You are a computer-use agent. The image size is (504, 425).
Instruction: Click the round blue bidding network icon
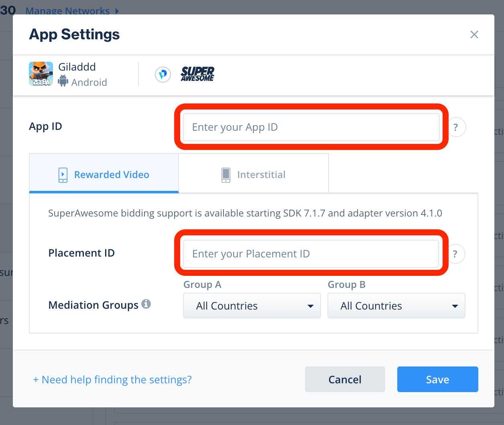point(163,74)
